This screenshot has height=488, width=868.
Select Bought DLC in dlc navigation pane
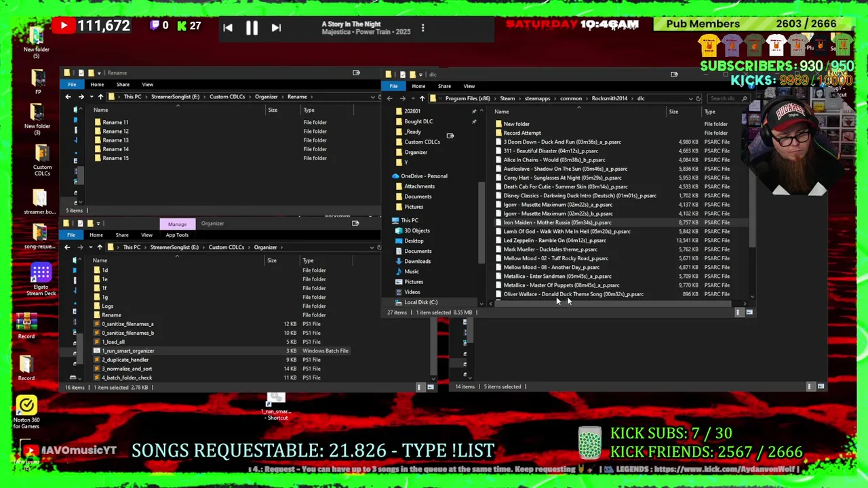(x=418, y=121)
